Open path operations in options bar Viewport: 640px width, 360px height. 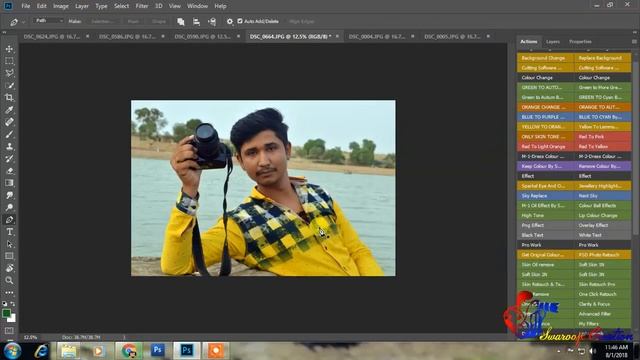tap(181, 22)
